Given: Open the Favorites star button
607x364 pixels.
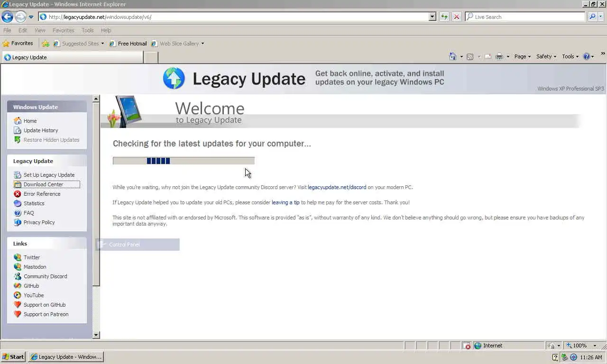Looking at the screenshot, I should point(18,44).
